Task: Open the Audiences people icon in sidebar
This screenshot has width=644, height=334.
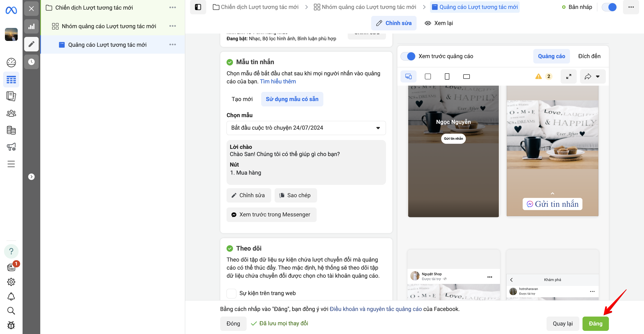Action: (x=11, y=114)
